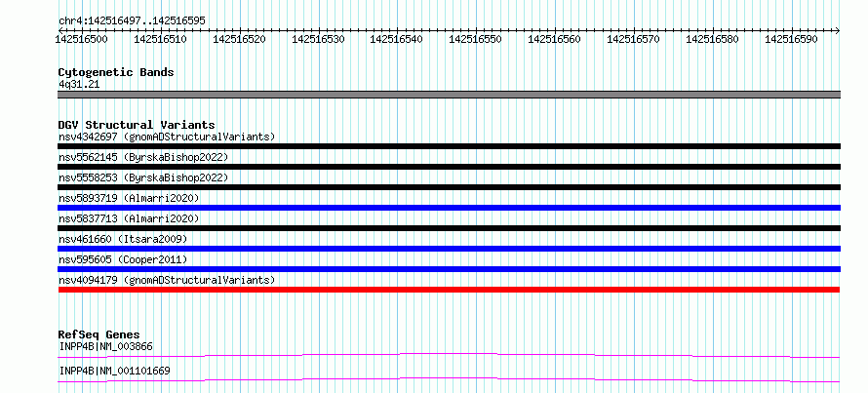The height and width of the screenshot is (393, 868).
Task: Click ruler position 142516550
Action: (x=476, y=39)
